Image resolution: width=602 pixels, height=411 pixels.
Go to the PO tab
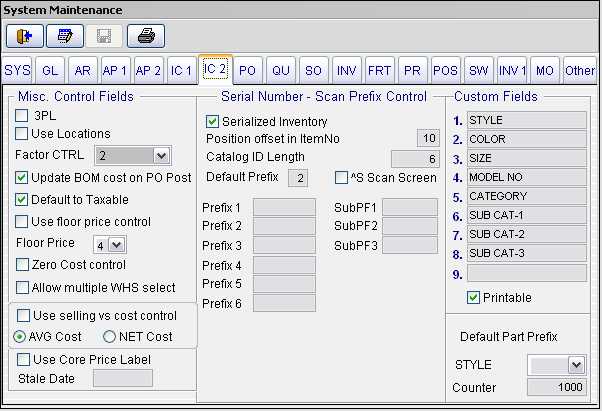coord(247,71)
